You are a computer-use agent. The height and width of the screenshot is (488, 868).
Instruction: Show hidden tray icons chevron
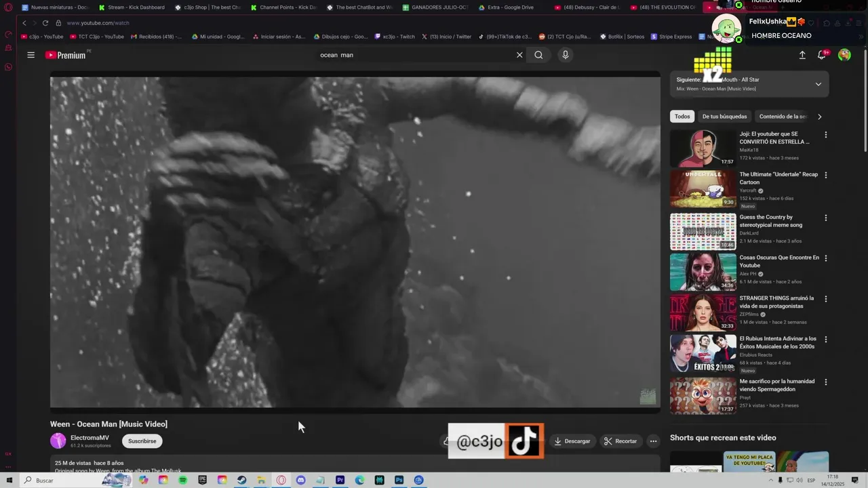pyautogui.click(x=770, y=480)
